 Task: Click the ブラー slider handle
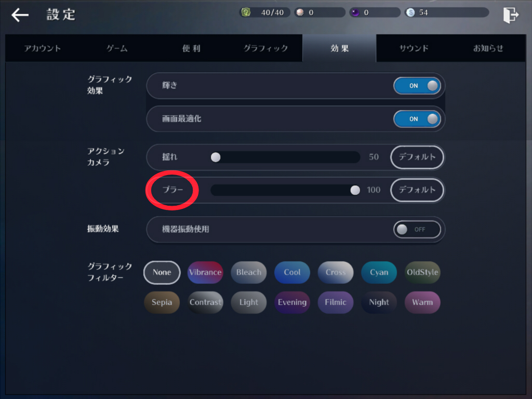click(355, 190)
